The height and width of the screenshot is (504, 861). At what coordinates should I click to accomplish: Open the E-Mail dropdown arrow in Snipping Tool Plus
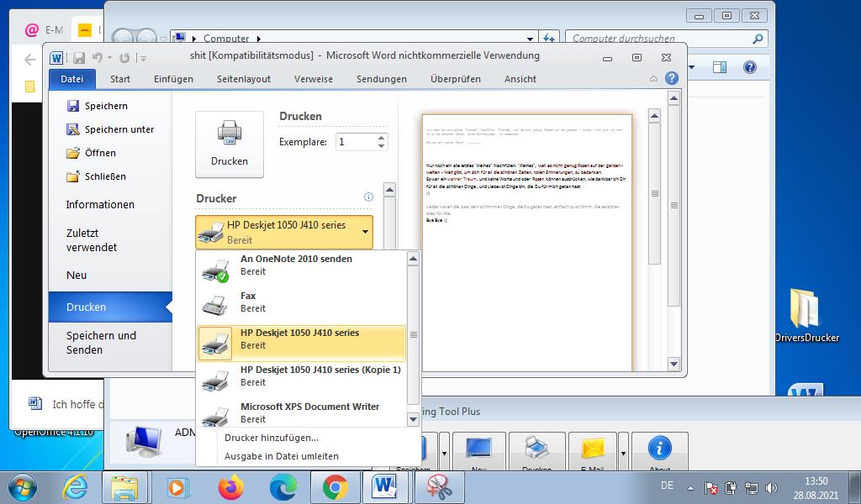tap(623, 453)
